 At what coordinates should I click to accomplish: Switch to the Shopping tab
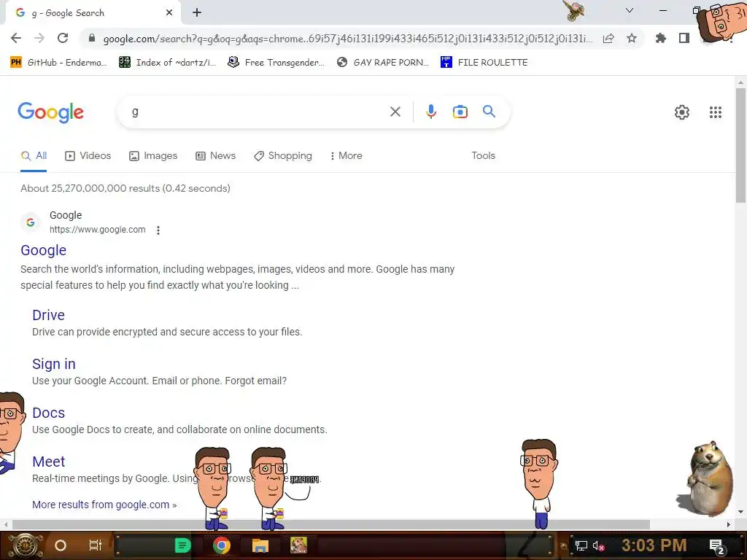coord(283,156)
